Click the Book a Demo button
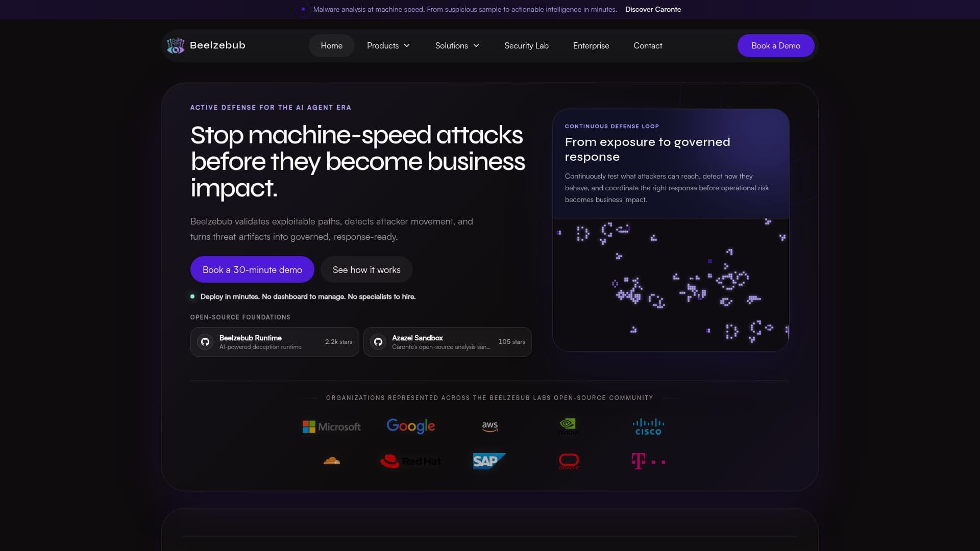 click(776, 45)
